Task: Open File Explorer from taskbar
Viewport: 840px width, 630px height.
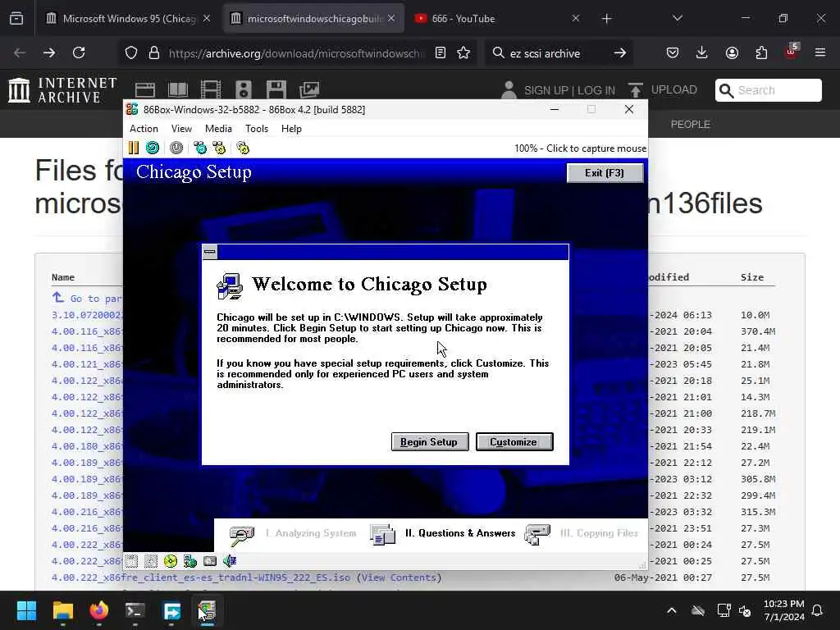Action: (62, 610)
